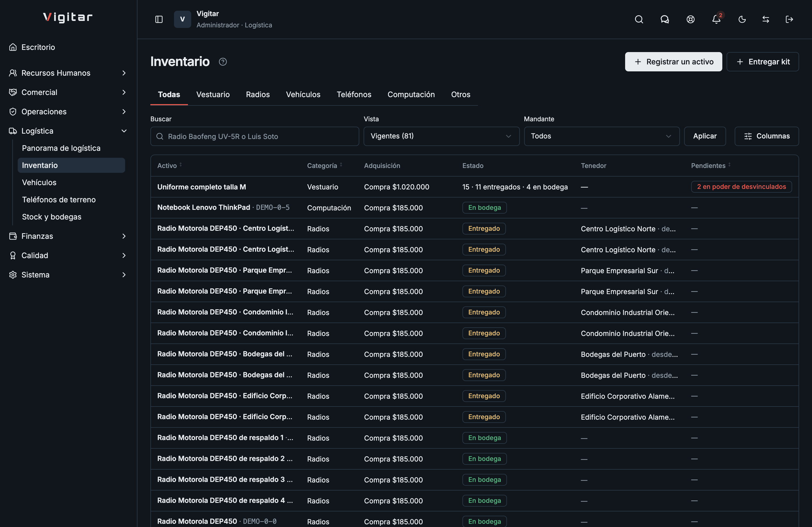This screenshot has height=527, width=812.
Task: Open the search magnifier in header
Action: pyautogui.click(x=639, y=19)
